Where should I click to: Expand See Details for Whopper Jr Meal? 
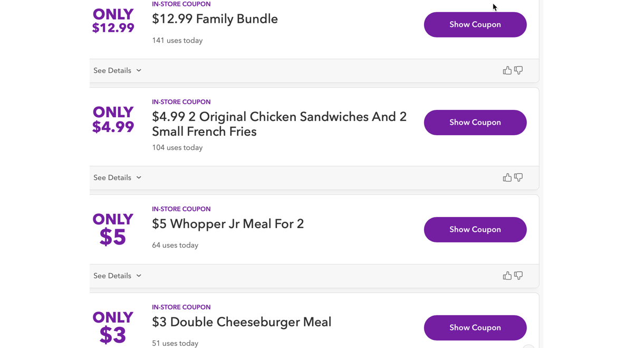[x=117, y=276]
